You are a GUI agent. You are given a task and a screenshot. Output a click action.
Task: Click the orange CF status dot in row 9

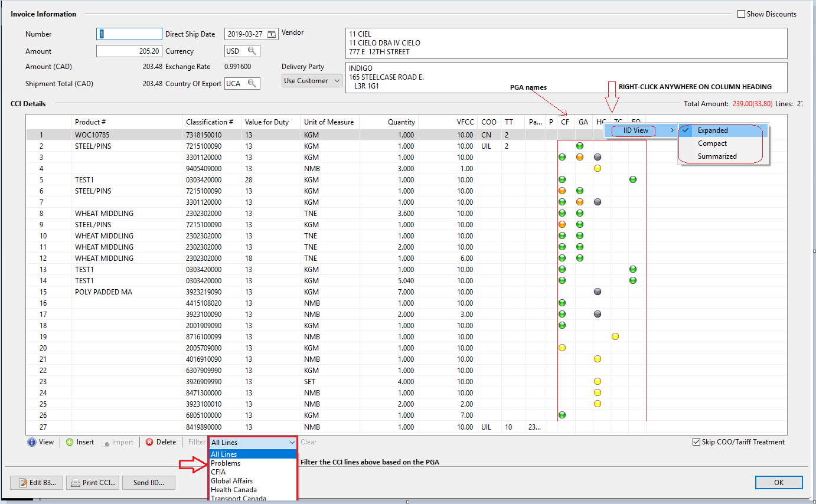(562, 224)
